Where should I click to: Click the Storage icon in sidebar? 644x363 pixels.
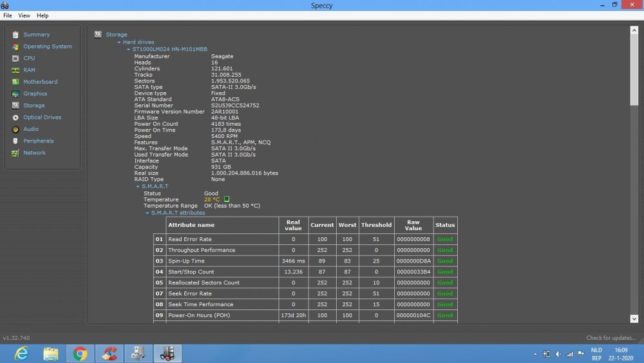15,106
